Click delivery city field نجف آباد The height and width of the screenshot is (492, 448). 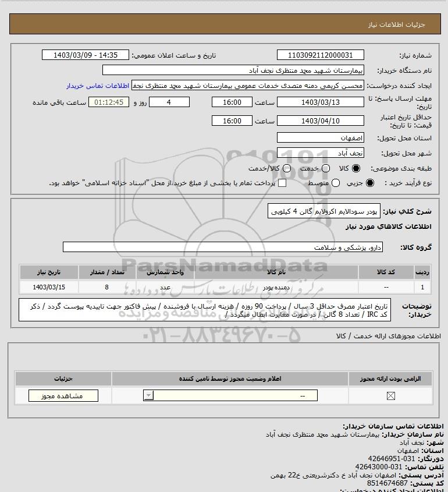321,153
